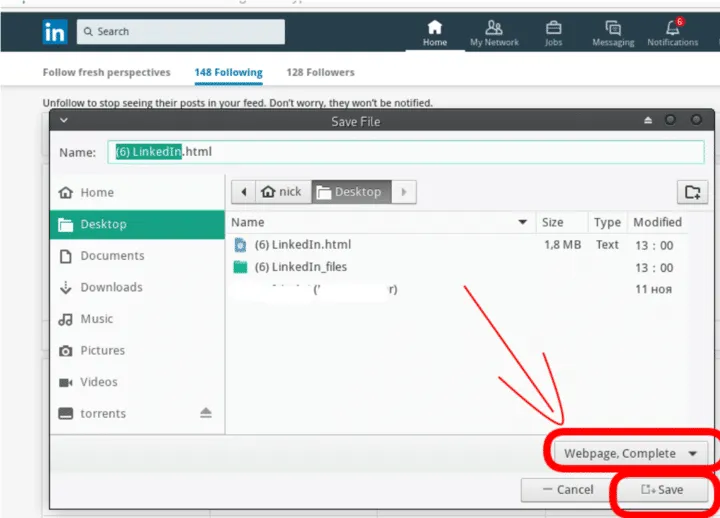Select Pictures in the sidebar

click(x=137, y=350)
